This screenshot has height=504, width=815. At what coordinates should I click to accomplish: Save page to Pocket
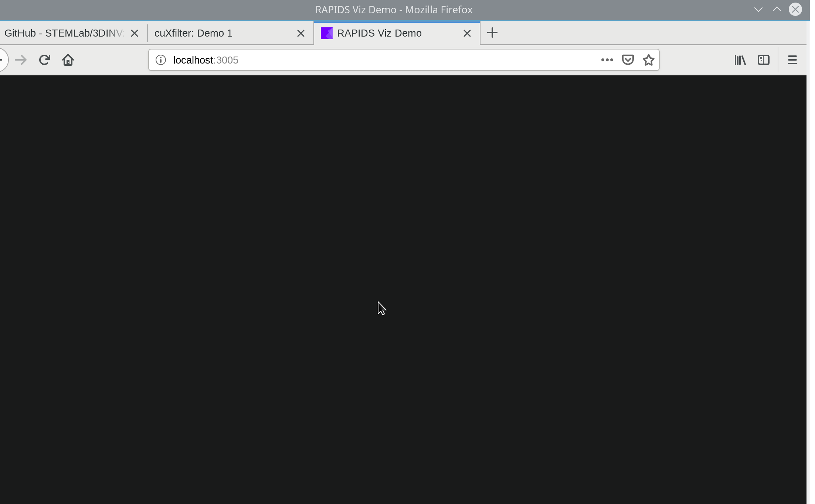click(628, 60)
